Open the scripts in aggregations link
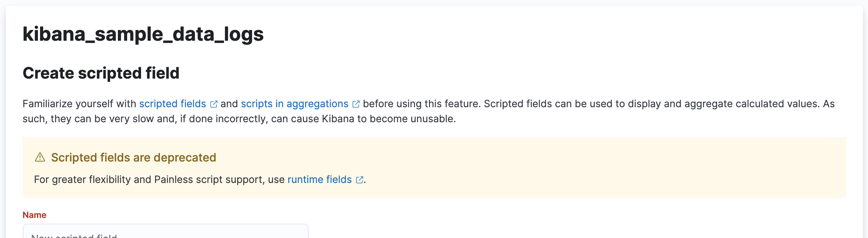868x238 pixels. [x=294, y=104]
